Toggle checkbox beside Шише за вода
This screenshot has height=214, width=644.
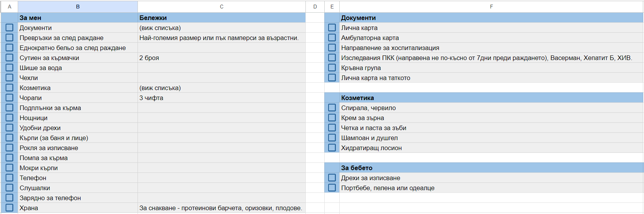(10, 68)
